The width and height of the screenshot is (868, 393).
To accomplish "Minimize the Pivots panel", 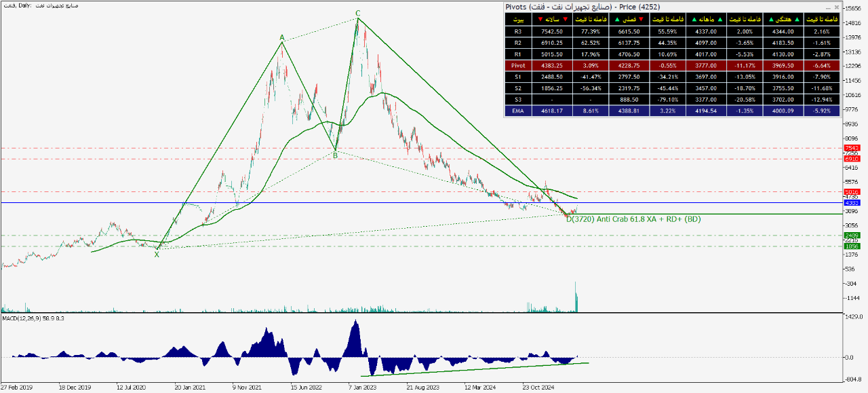I will (827, 7).
